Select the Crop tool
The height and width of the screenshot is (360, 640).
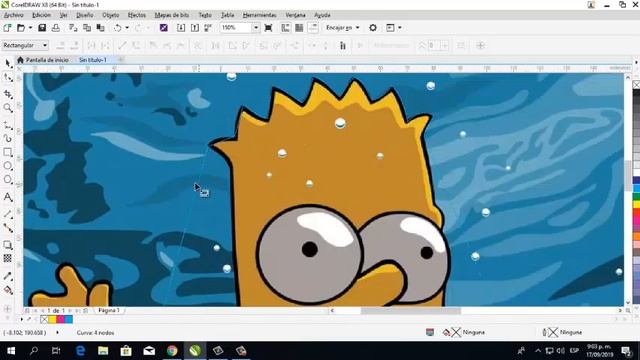[x=8, y=94]
